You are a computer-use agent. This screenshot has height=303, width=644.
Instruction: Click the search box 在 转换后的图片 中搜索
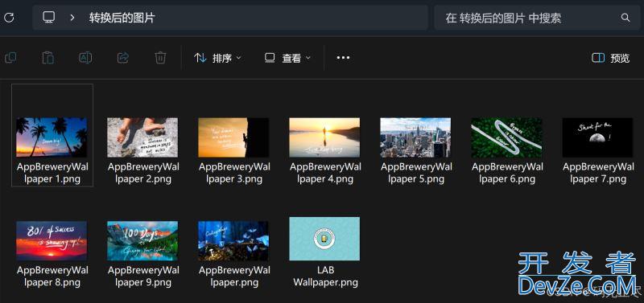coord(537,18)
